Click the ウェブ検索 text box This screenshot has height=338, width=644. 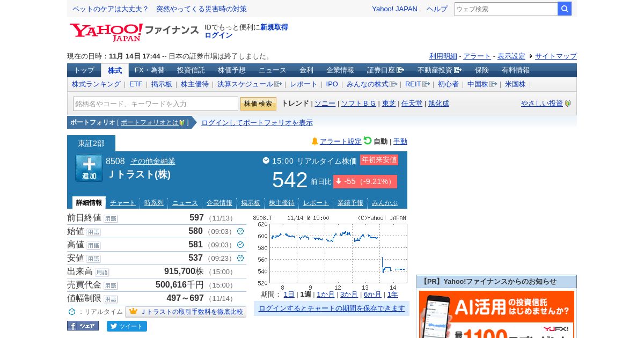click(x=506, y=9)
